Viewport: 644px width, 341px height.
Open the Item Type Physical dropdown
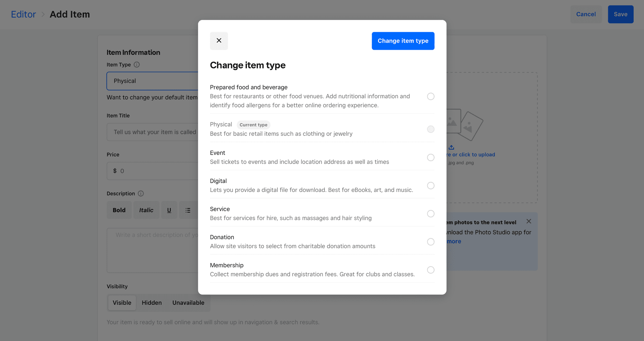(x=152, y=81)
